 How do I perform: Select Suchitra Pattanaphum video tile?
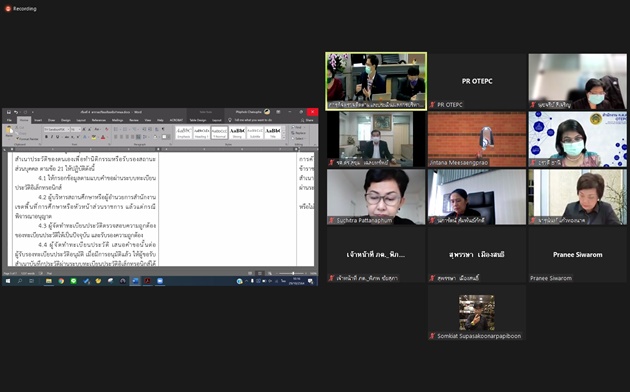376,196
